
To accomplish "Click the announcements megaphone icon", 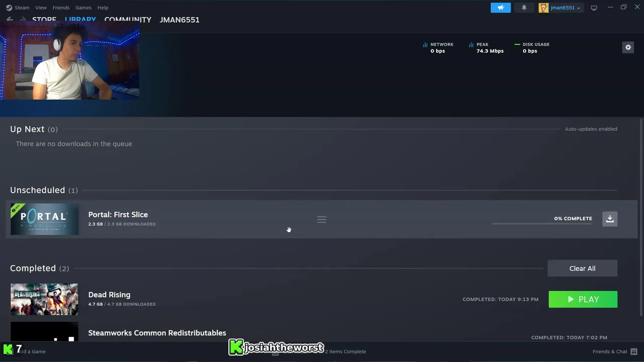I will (501, 8).
